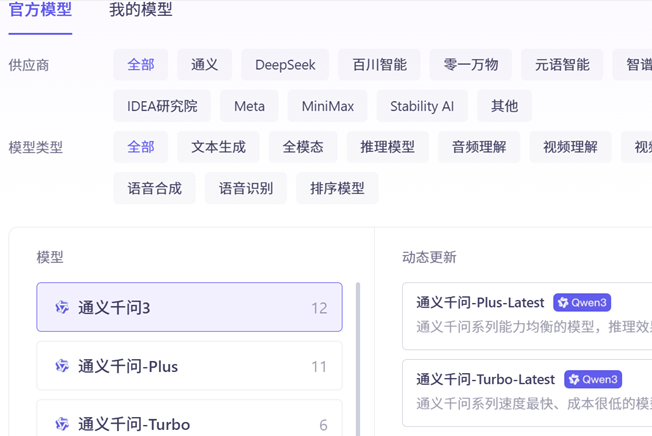Open the 通义千问-Turbo-Latest update card

[527, 393]
